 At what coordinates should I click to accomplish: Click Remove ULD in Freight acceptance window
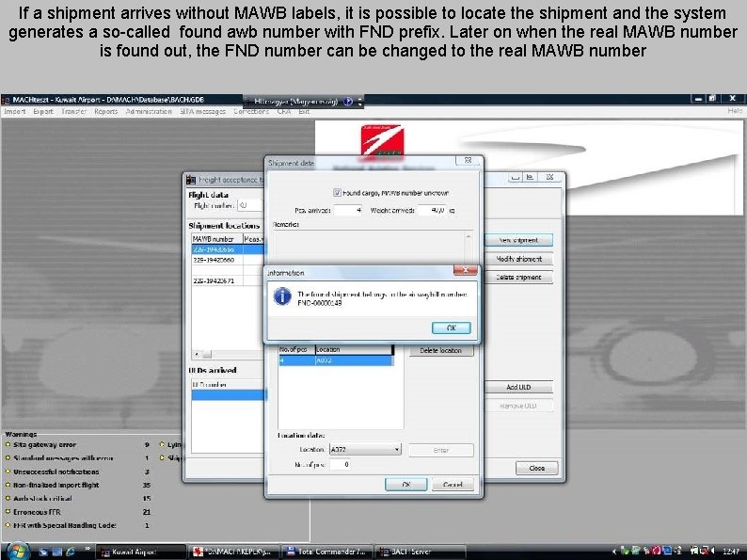point(518,406)
